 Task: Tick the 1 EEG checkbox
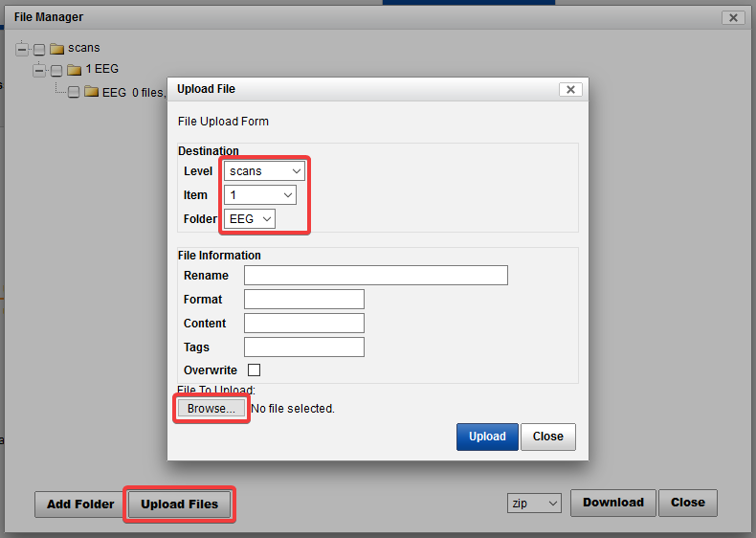(x=56, y=70)
